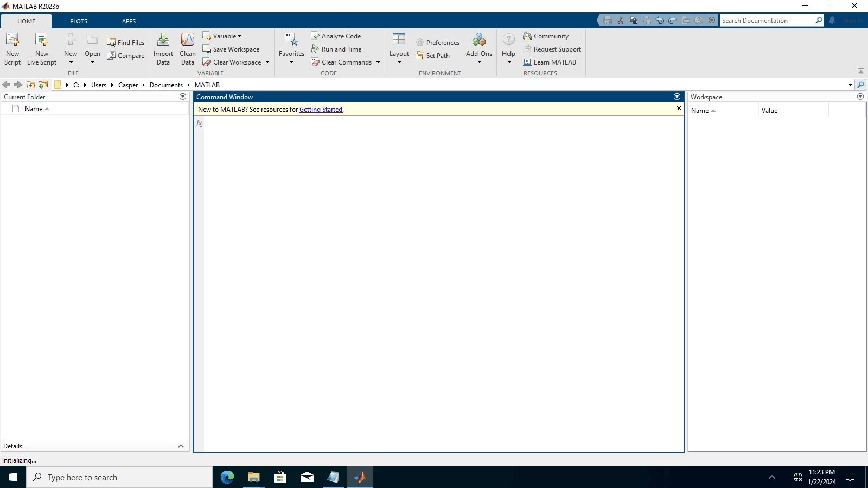Viewport: 868px width, 488px height.
Task: Create a New Live Script
Action: tap(42, 49)
